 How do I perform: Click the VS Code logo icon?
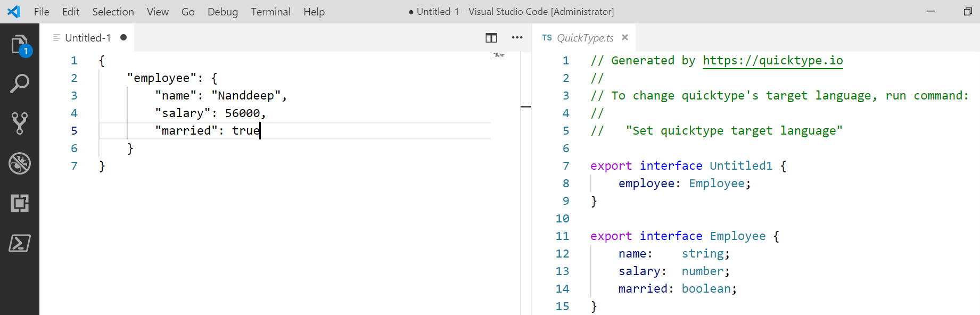click(14, 12)
